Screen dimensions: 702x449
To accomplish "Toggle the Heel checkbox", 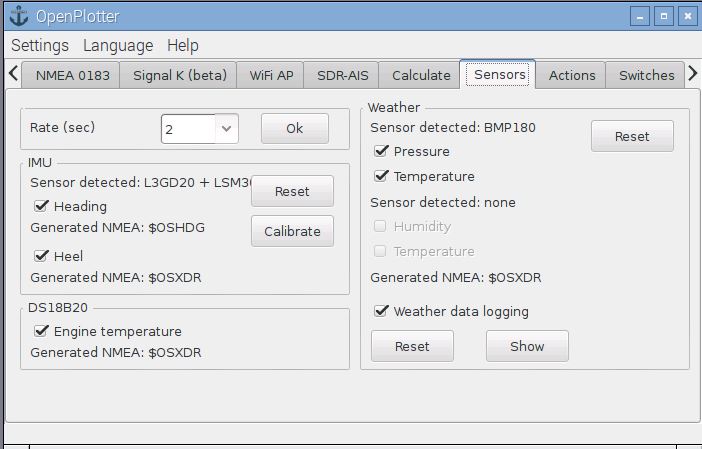I will 42,256.
